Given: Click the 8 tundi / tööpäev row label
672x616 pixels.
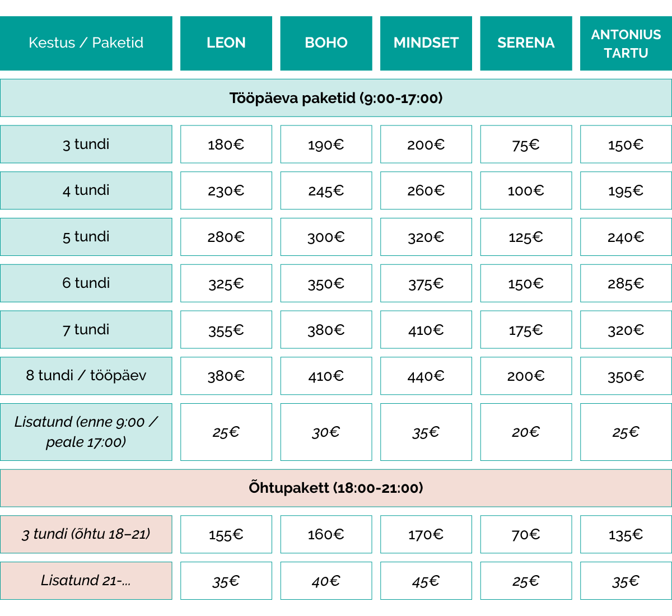Looking at the screenshot, I should [x=86, y=376].
